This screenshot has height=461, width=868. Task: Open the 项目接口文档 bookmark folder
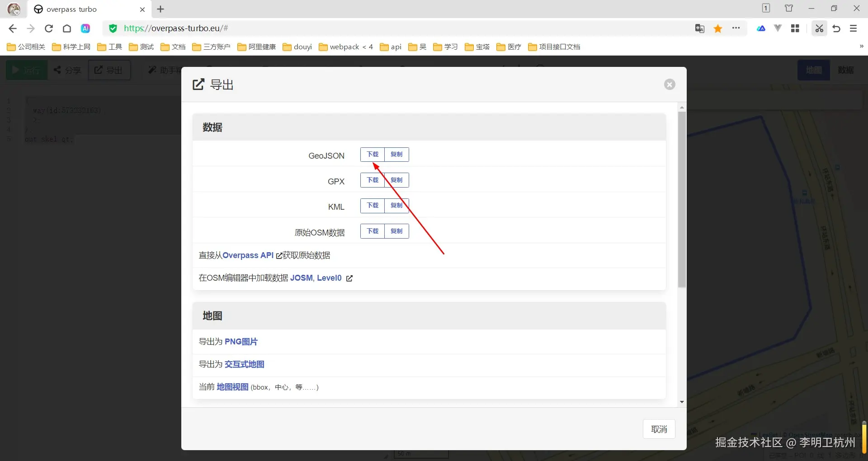pyautogui.click(x=554, y=47)
